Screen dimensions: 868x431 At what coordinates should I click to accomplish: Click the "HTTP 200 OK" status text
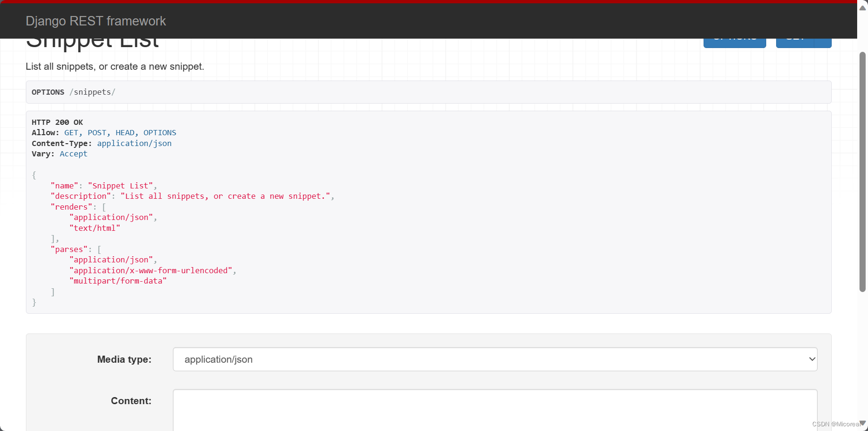57,122
